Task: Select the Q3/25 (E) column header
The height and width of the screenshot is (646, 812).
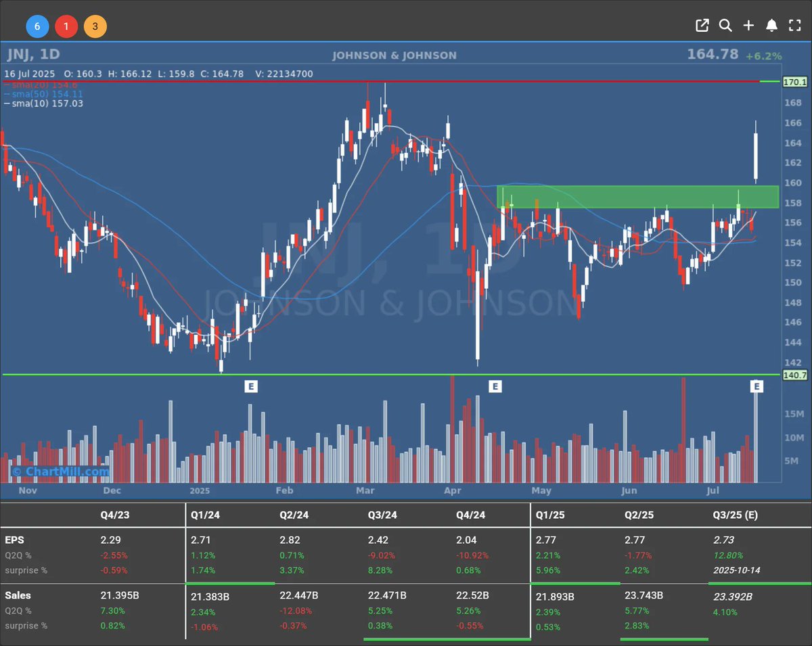Action: click(x=735, y=515)
